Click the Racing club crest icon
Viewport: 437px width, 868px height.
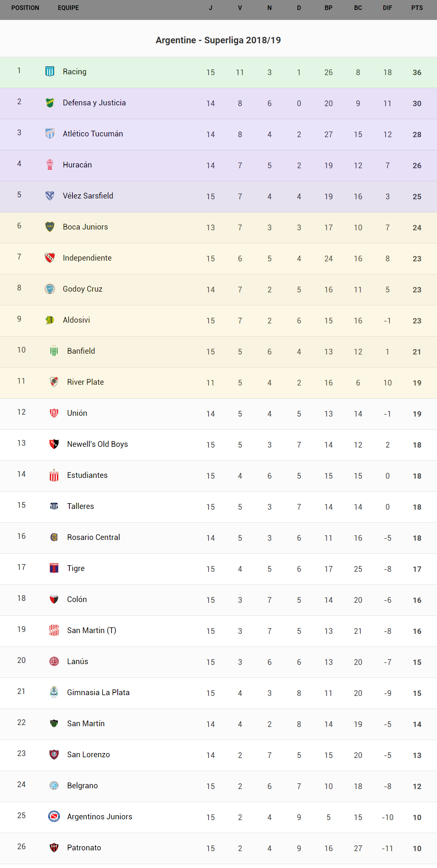tap(50, 71)
